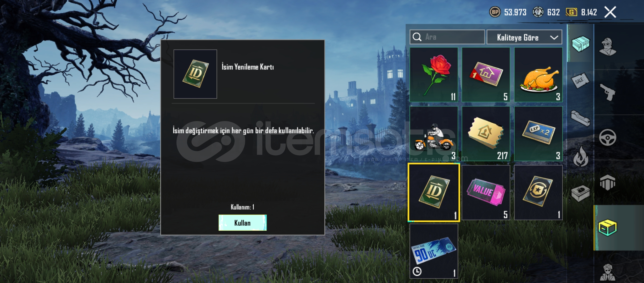Open the pistol weapons category
The image size is (644, 283).
pos(607,92)
